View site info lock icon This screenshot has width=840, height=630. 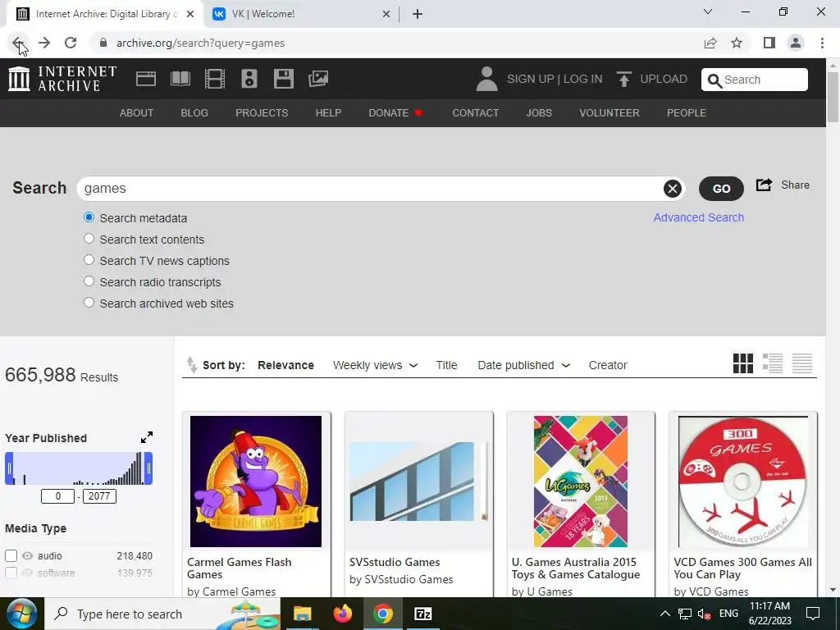click(103, 43)
